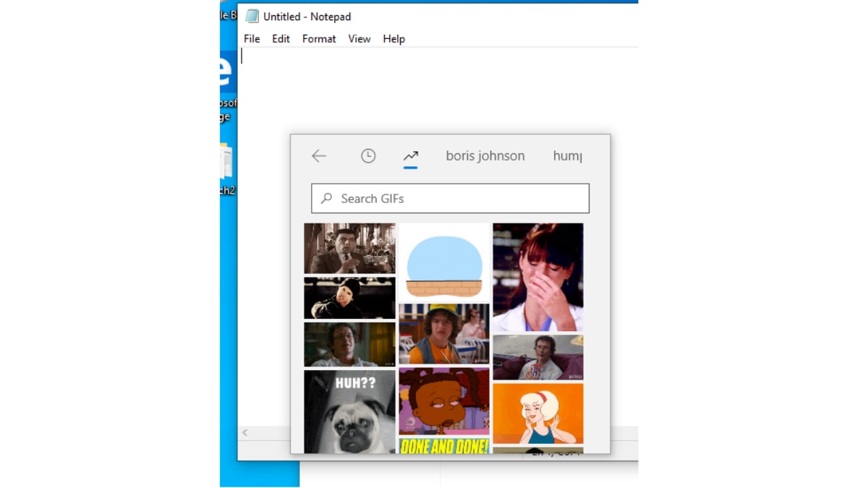
Task: Pick the blue dome on bricks GIF
Action: point(444,262)
